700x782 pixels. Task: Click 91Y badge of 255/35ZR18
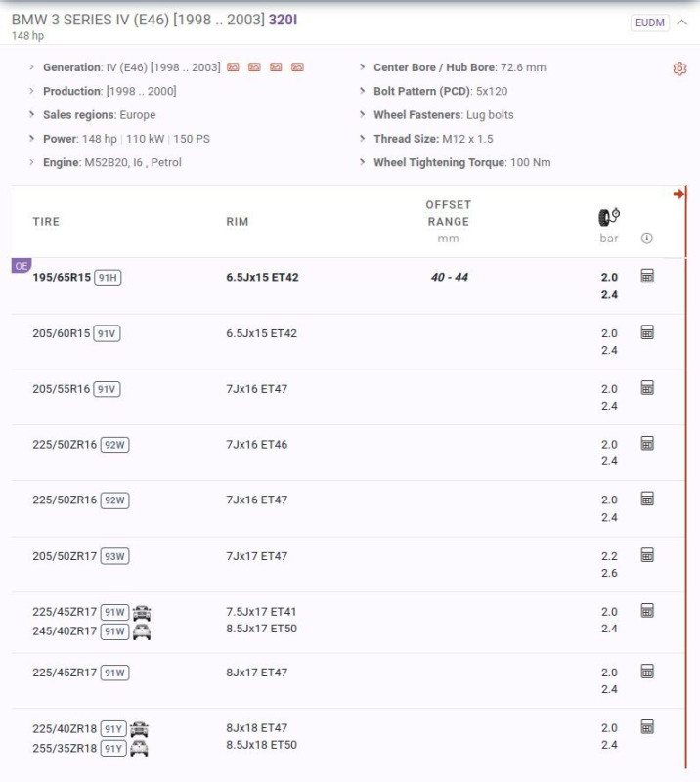click(x=113, y=749)
